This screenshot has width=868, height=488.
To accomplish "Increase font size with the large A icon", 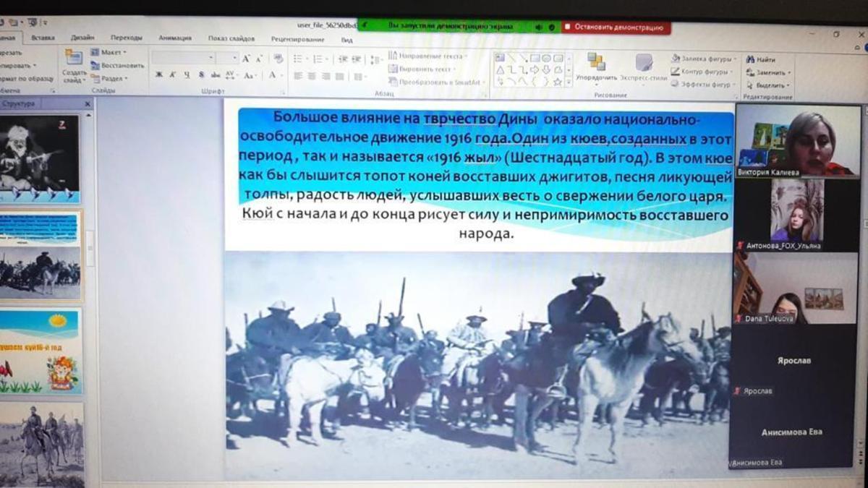I will click(x=247, y=59).
